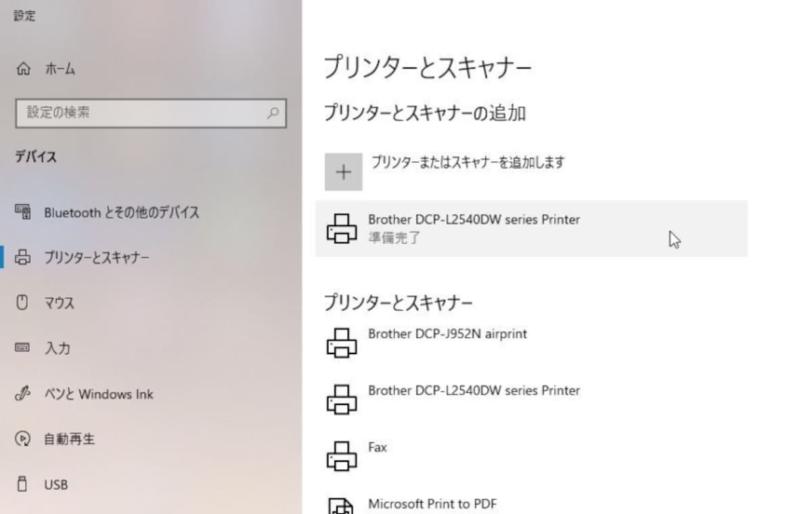The height and width of the screenshot is (514, 812).
Task: Click printer icon of the listed DCP-L2540DW without status
Action: click(342, 399)
